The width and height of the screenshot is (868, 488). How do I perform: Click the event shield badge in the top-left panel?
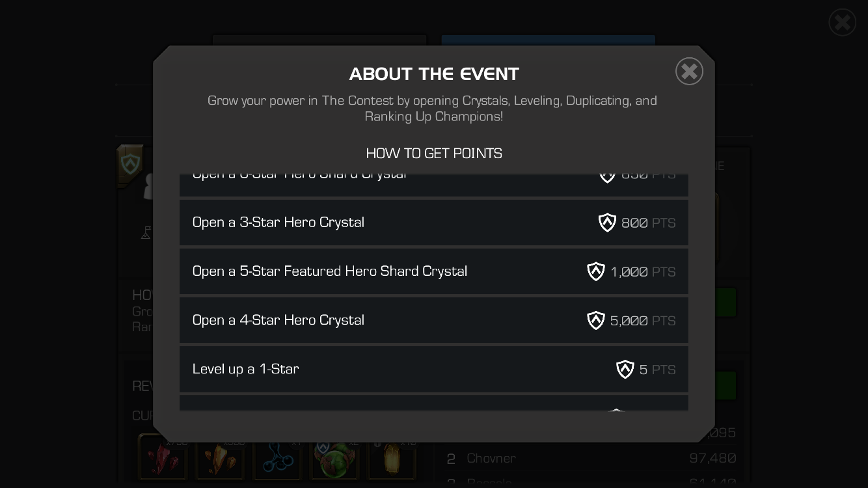pyautogui.click(x=130, y=165)
